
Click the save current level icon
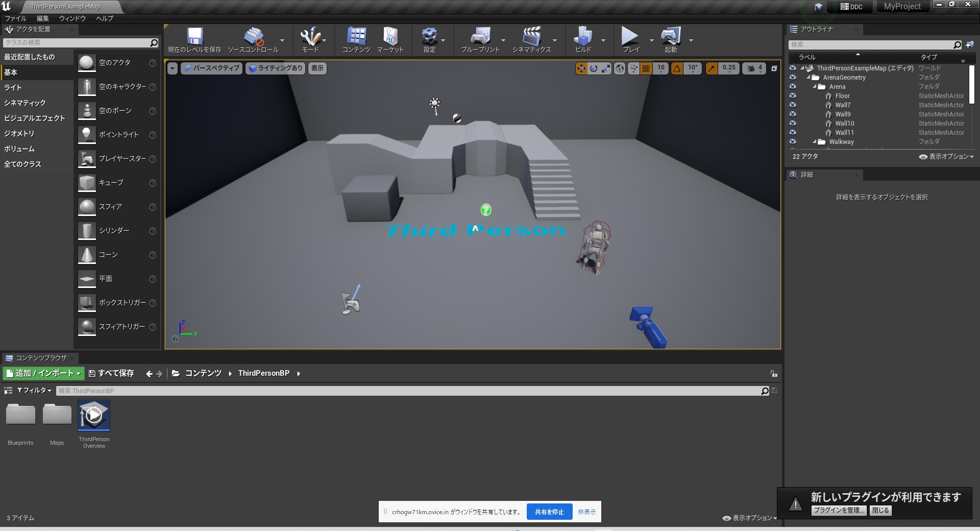point(194,37)
